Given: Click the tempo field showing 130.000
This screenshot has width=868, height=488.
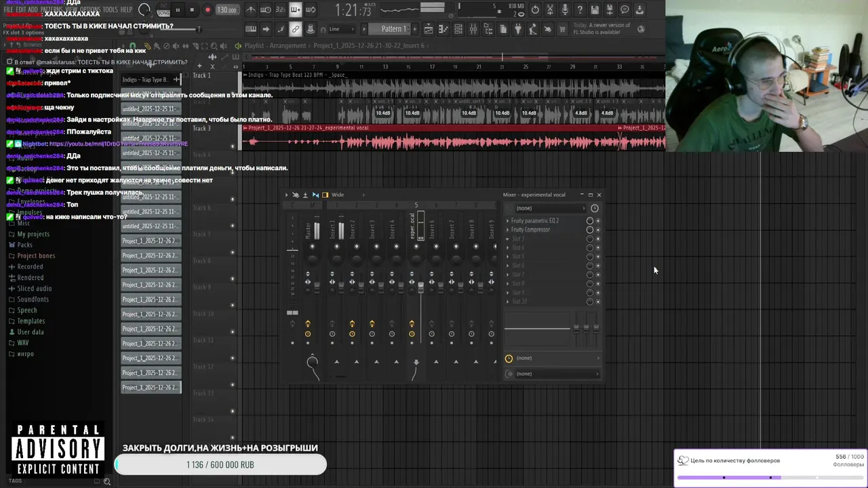Looking at the screenshot, I should 226,10.
